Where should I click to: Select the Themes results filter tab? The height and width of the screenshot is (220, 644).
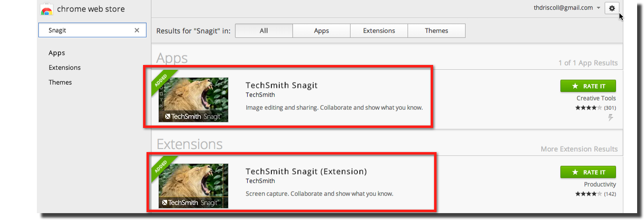tap(437, 31)
